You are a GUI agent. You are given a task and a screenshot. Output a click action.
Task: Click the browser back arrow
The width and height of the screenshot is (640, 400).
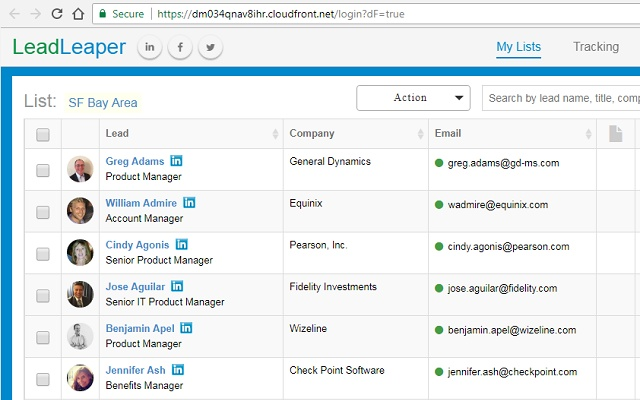click(14, 14)
